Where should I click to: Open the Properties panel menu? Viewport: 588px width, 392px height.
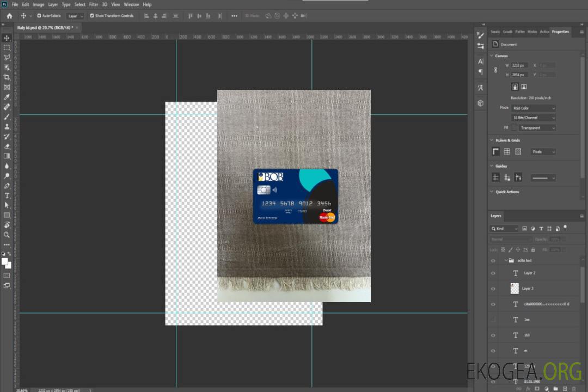581,32
